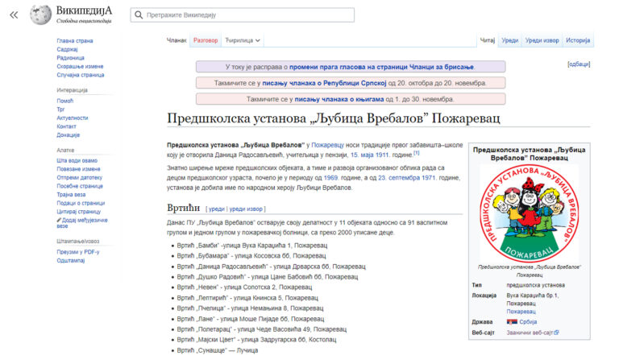Click уреди извор next to Вртићи heading
Screen dimensions: 619x364
246,209
